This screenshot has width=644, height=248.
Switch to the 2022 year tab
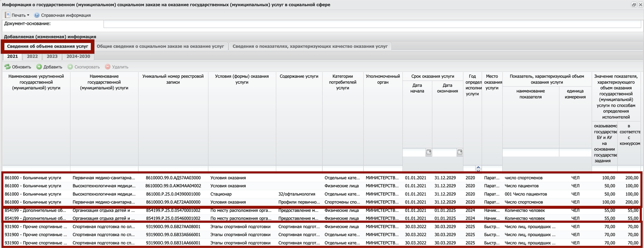pos(32,56)
